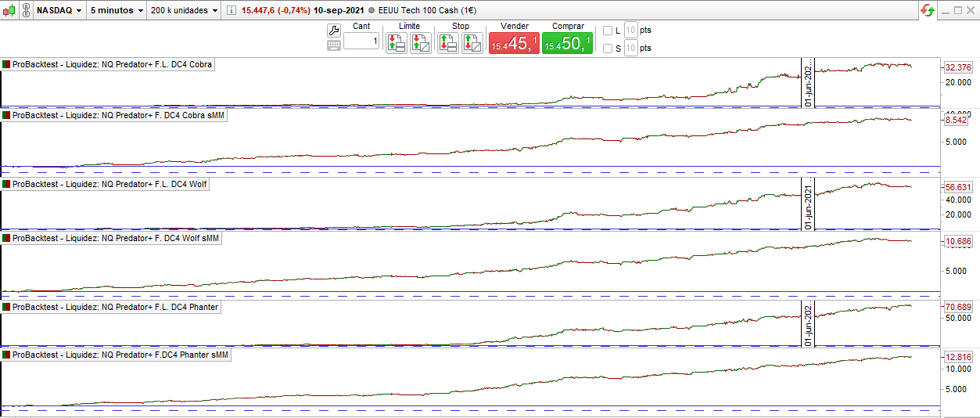Viewport: 980px width, 418px height.
Task: Click the 70.689 value label
Action: (957, 306)
